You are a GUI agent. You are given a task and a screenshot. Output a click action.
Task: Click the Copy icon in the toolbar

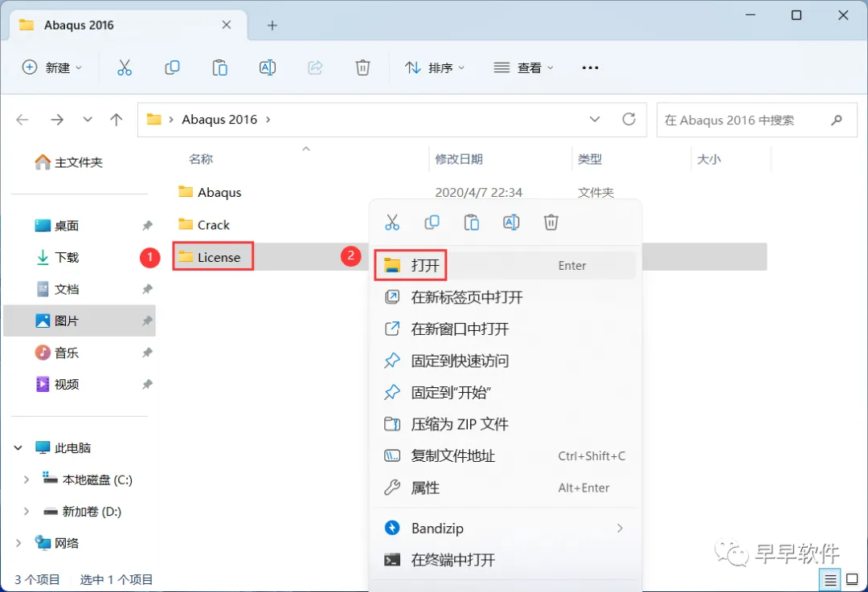172,67
